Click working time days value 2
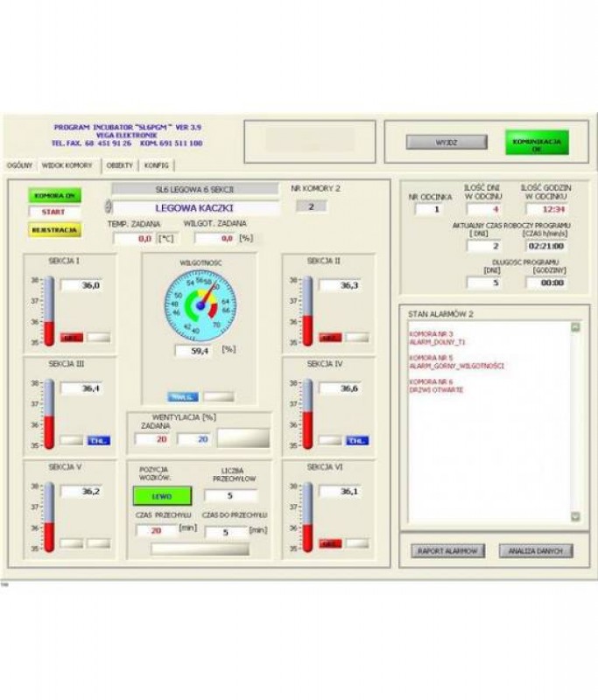 pyautogui.click(x=483, y=246)
